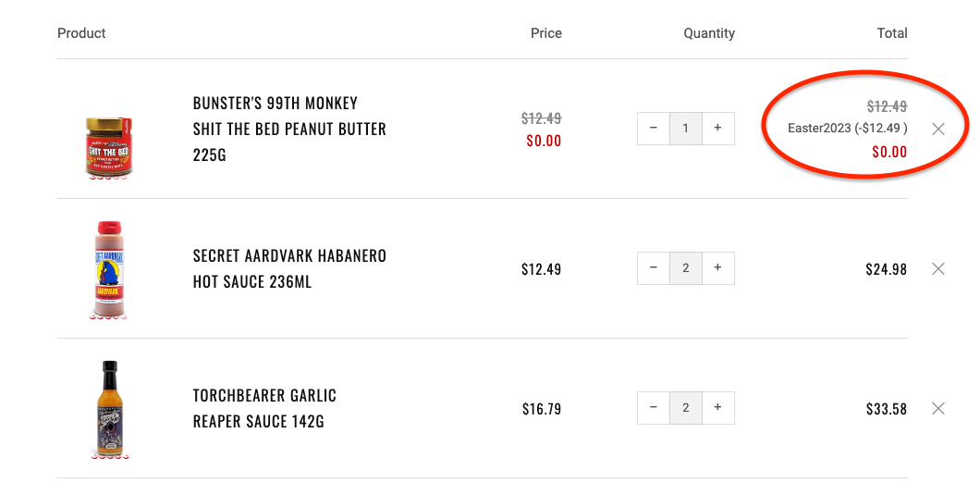Increase Secret Aardvark Habanero quantity
980x495 pixels.
[718, 267]
